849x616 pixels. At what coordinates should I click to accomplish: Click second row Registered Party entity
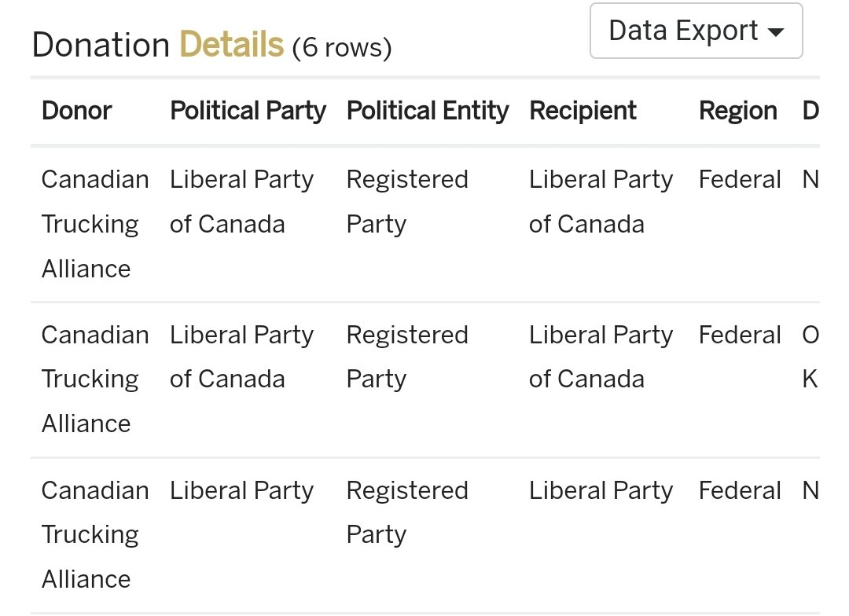406,357
